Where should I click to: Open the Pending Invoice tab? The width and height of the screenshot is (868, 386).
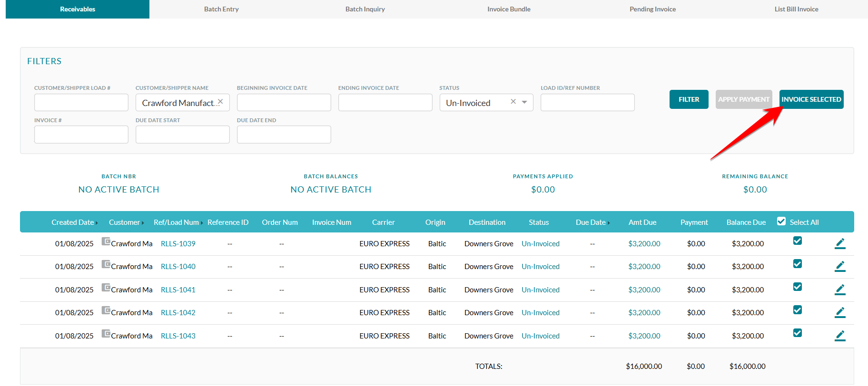[x=652, y=9]
